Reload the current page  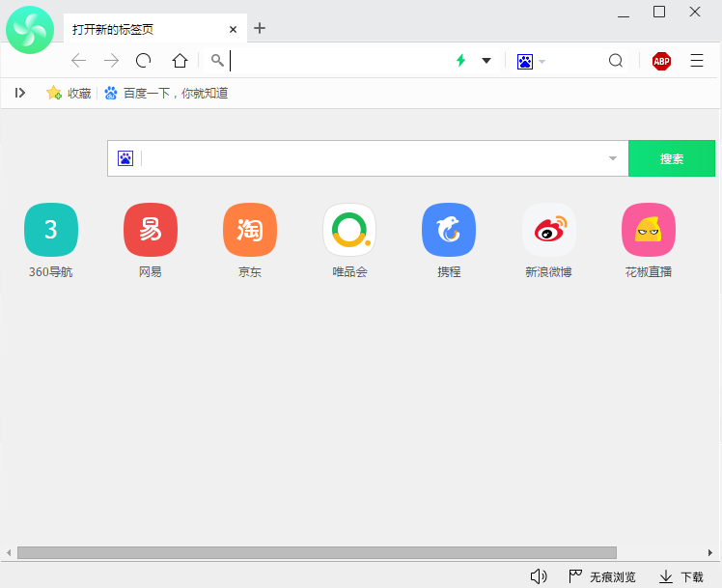[143, 60]
